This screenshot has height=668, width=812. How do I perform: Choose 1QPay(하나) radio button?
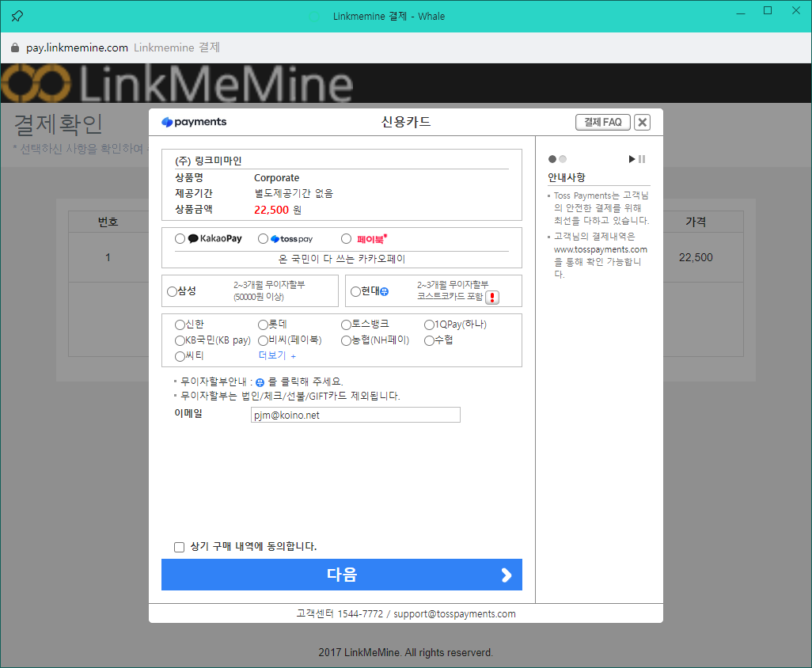click(429, 325)
